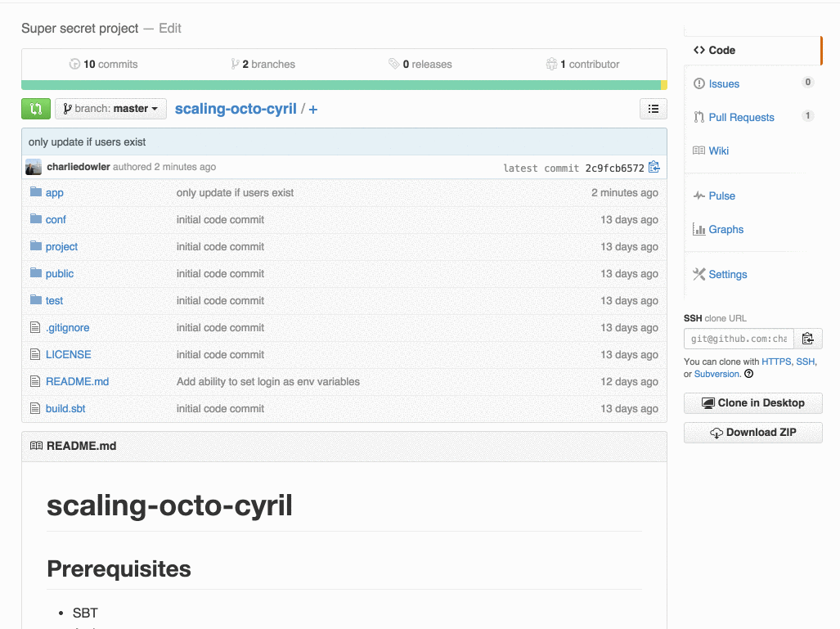840x629 pixels.
Task: Click LICENSE file icon
Action: click(35, 354)
